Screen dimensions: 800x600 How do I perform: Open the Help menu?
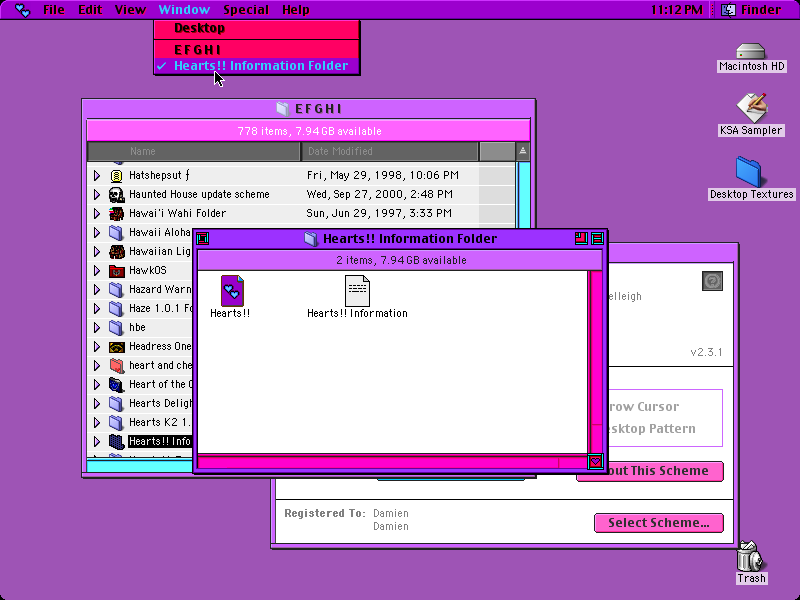(x=296, y=10)
